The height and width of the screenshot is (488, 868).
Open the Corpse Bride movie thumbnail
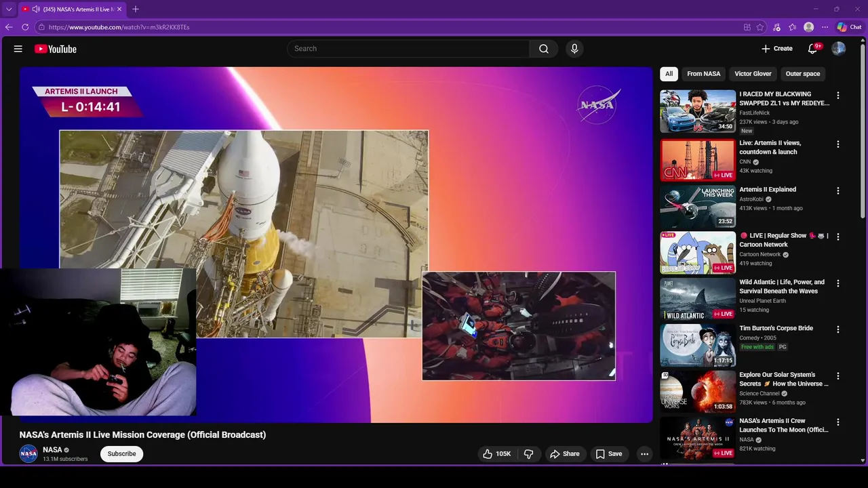[x=698, y=346]
